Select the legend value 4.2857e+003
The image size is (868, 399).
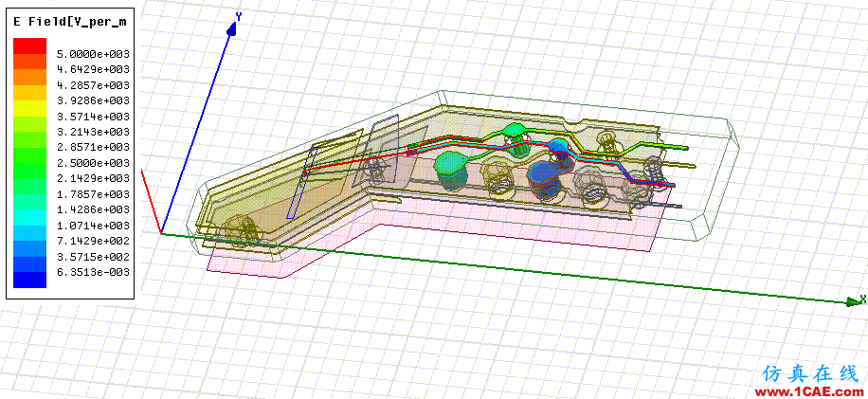[93, 85]
